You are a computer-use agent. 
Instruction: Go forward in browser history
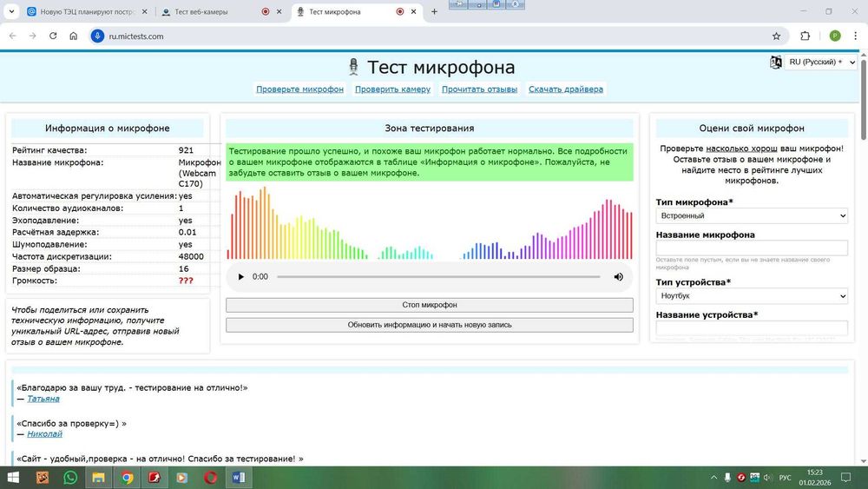point(33,36)
